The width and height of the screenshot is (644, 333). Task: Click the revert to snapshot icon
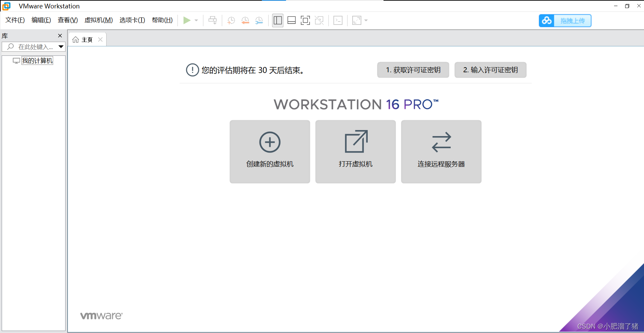(245, 20)
